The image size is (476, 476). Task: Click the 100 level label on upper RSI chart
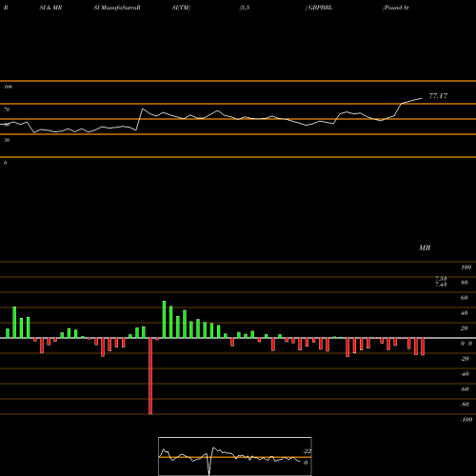tap(8, 87)
